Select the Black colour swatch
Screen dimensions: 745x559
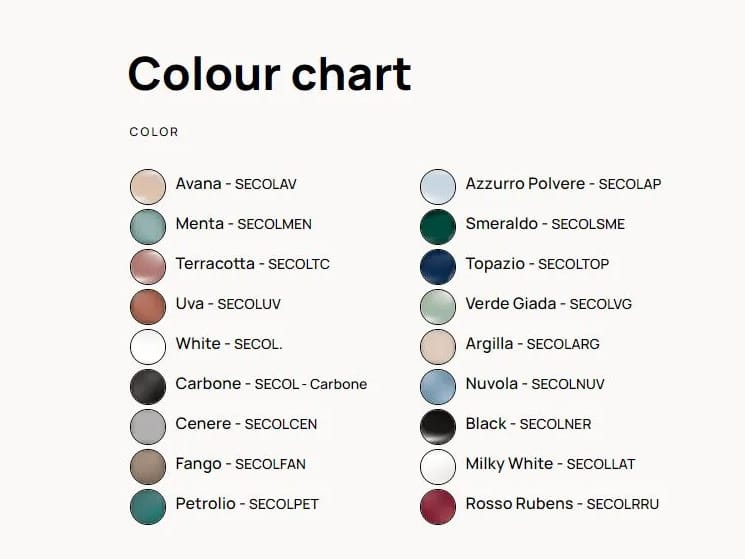[438, 427]
